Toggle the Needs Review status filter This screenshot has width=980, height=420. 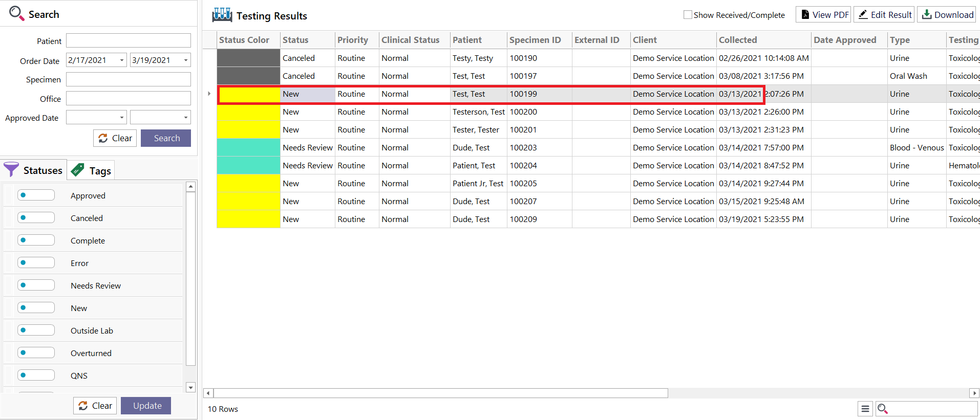tap(36, 285)
